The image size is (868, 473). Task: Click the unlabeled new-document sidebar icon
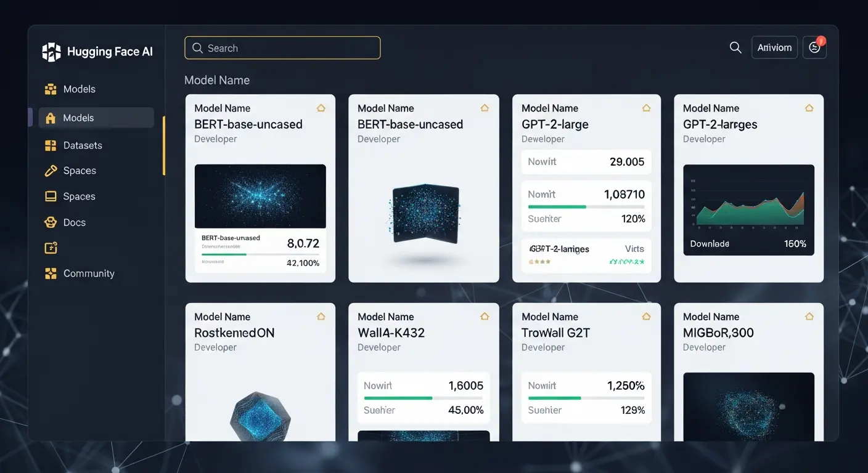pyautogui.click(x=50, y=247)
